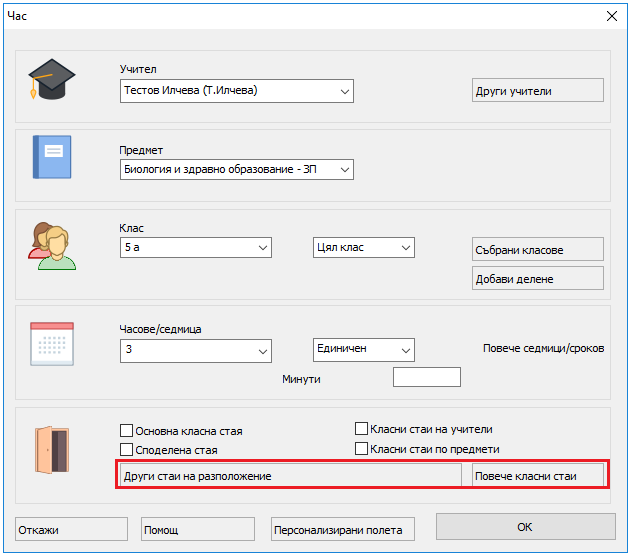Click the blue book subject icon
This screenshot has height=555, width=629.
tap(51, 157)
